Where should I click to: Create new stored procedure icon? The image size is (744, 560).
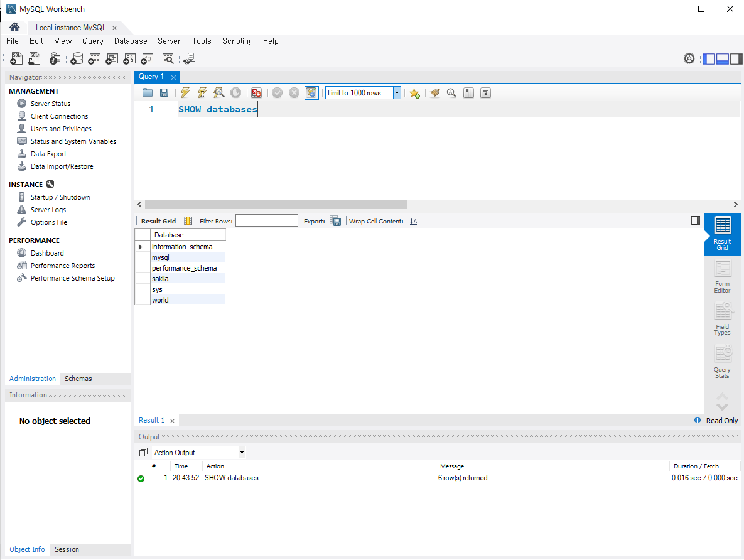point(129,58)
